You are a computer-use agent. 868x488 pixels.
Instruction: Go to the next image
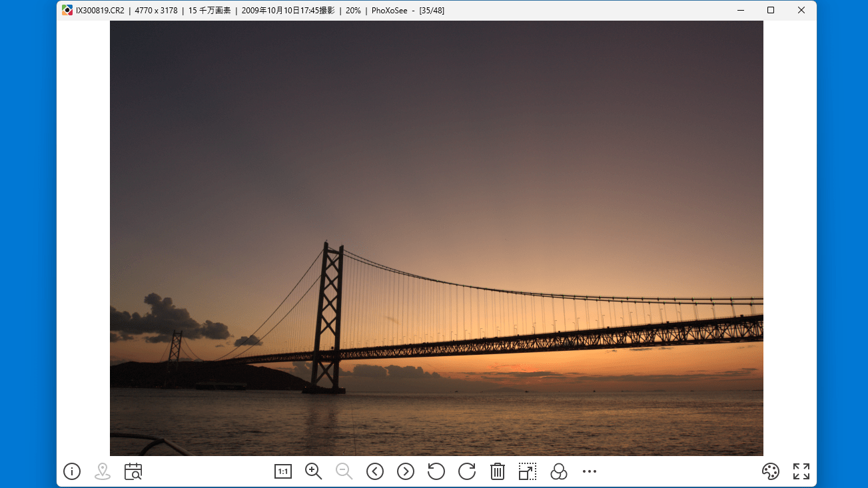(x=406, y=471)
